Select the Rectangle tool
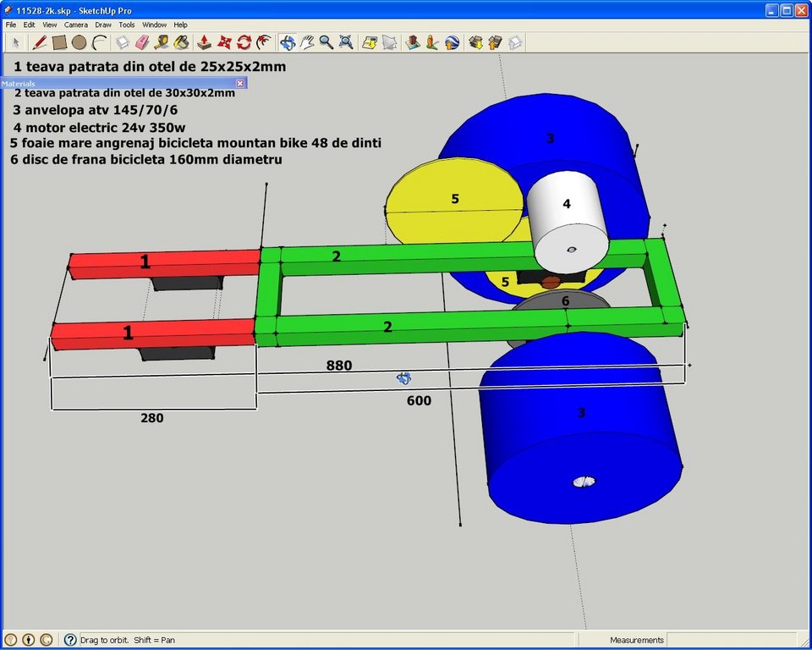The width and height of the screenshot is (812, 650). tap(59, 42)
